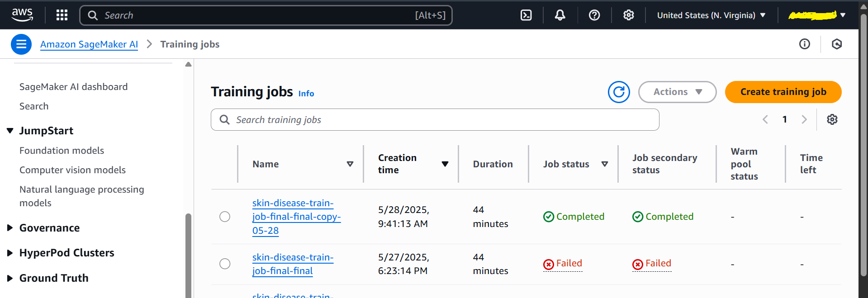Open the account menu dropdown
This screenshot has width=868, height=298.
pos(816,15)
